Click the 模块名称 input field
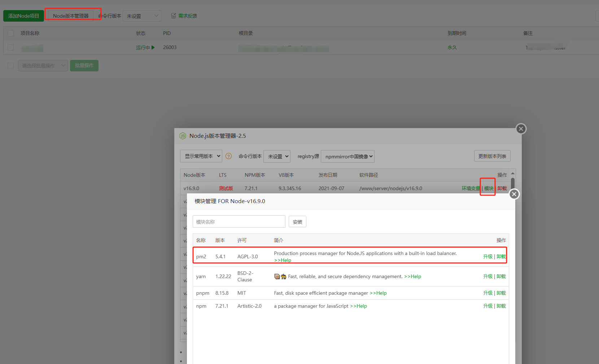Image resolution: width=599 pixels, height=364 pixels. 239,222
